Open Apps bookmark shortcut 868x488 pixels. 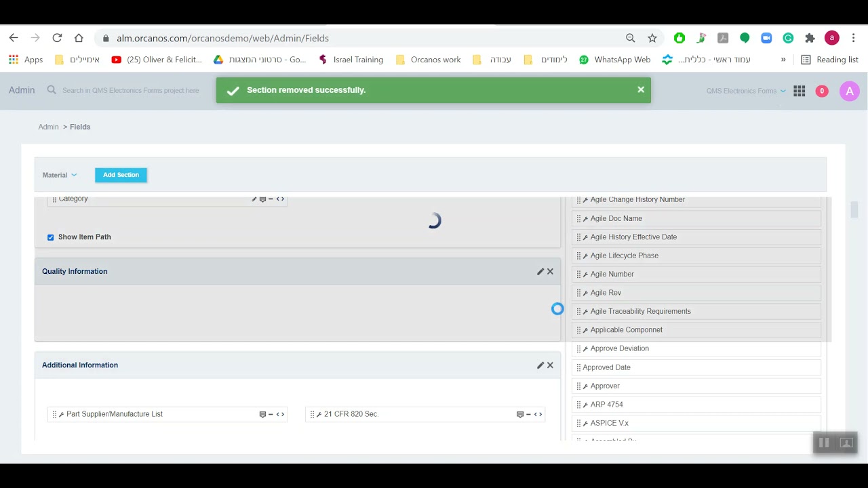click(26, 60)
